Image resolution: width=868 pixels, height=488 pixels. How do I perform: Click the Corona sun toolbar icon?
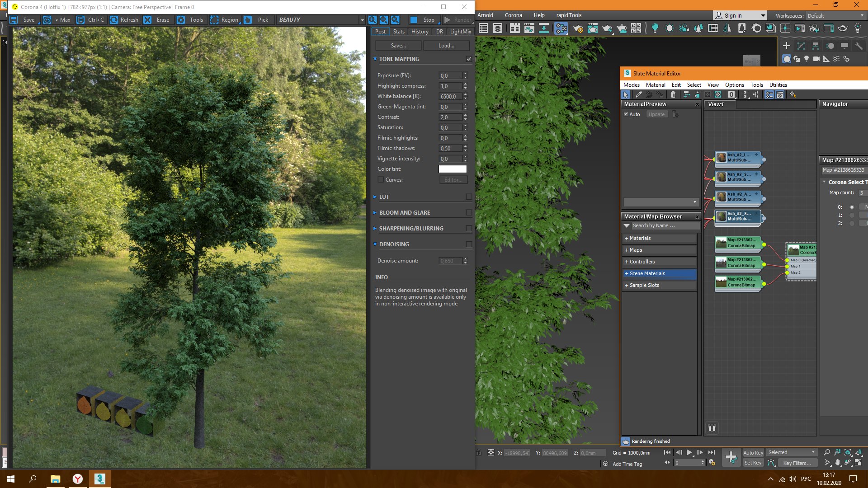tap(669, 28)
